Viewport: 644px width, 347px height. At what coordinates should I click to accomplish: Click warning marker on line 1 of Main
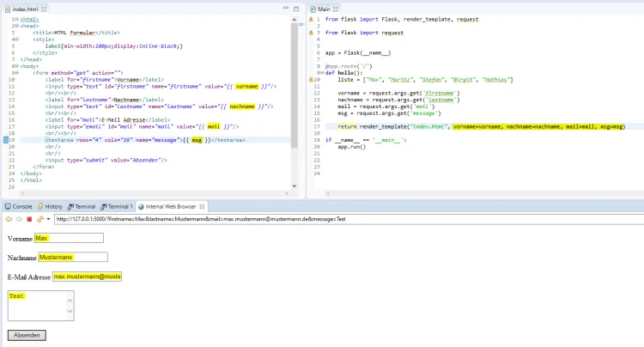coord(311,19)
